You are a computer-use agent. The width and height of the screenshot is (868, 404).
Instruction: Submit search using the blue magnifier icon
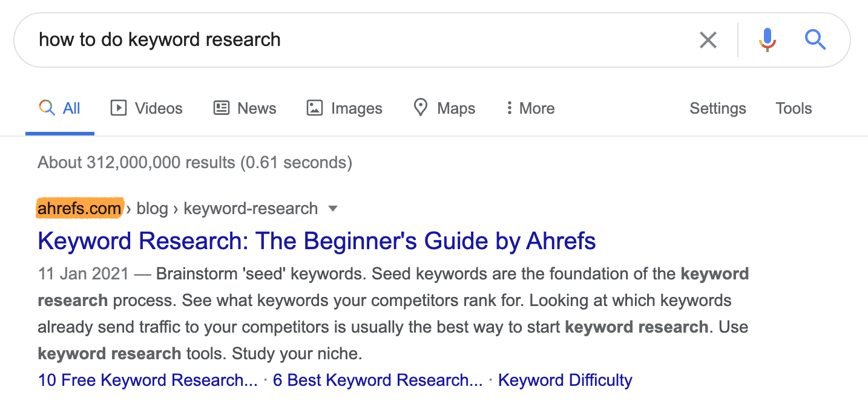(815, 41)
